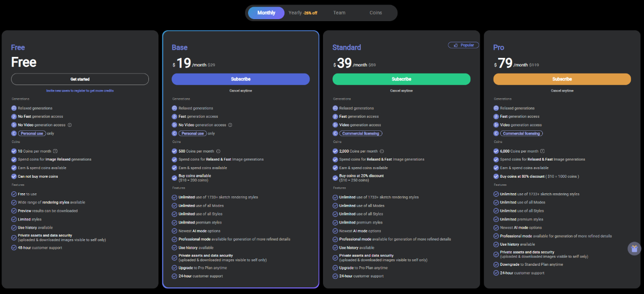
Task: Click the $79 /month price
Action: click(511, 63)
